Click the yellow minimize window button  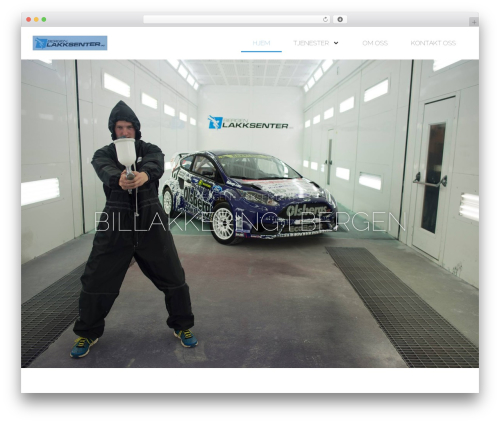click(36, 19)
